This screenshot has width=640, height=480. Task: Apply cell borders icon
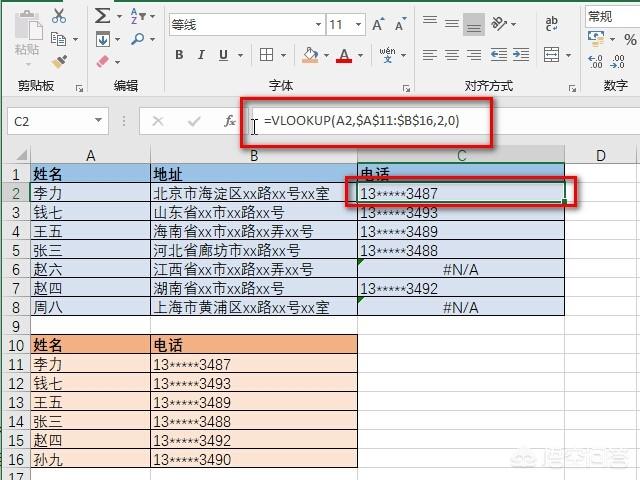coord(267,54)
